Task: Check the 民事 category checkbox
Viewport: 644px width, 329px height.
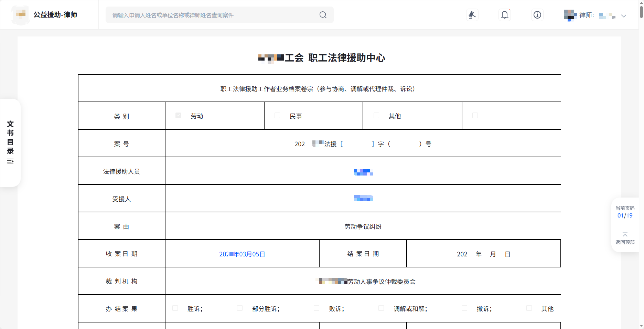Action: (277, 115)
